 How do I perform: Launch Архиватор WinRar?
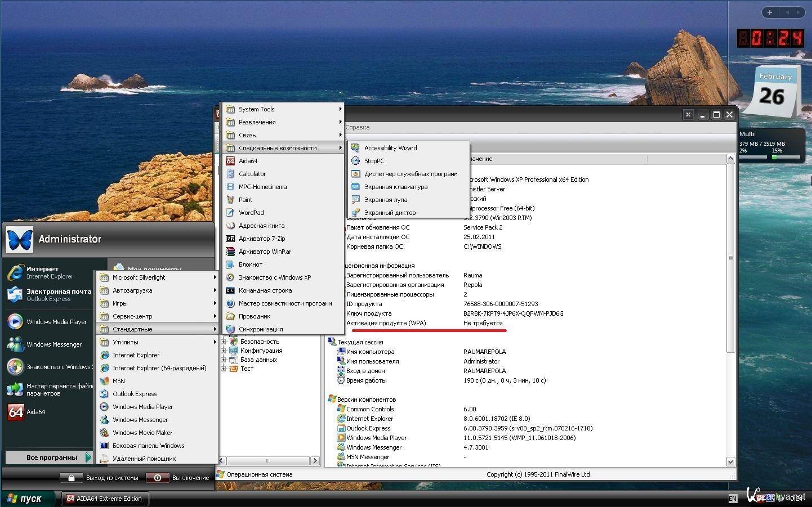coord(283,252)
